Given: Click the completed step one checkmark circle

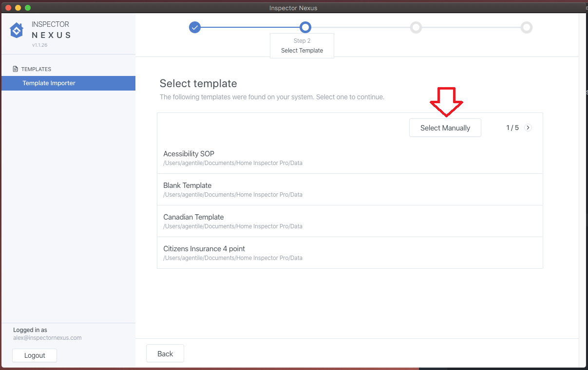Looking at the screenshot, I should click(x=195, y=27).
